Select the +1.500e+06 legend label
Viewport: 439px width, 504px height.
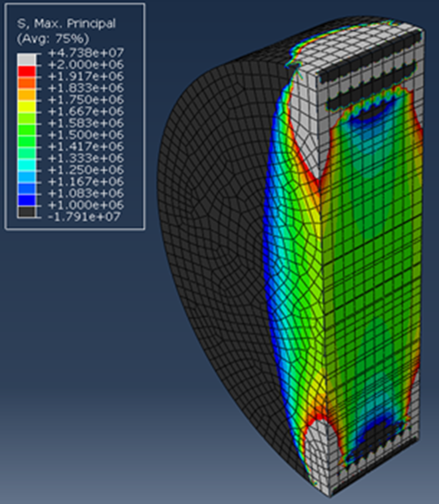tap(85, 135)
